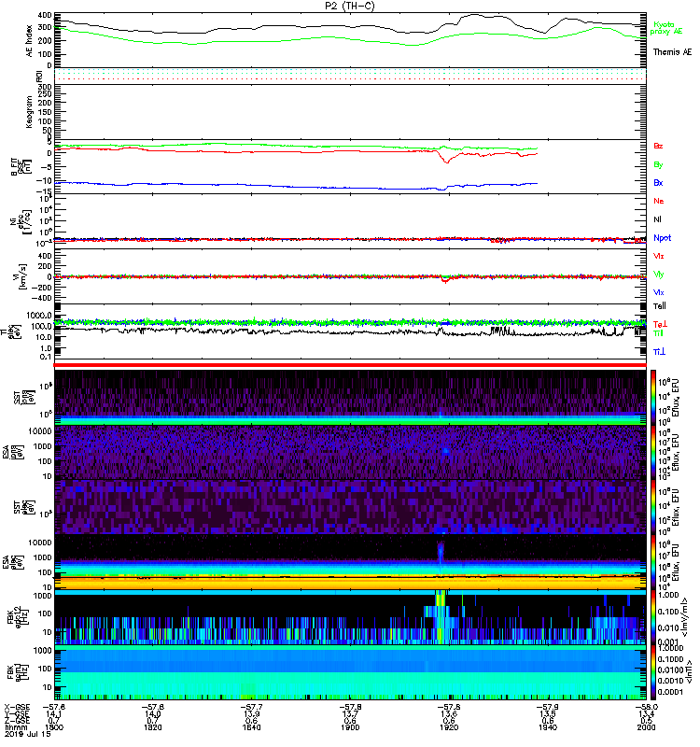Click the 1800 time tick label
The height and width of the screenshot is (747, 700).
[x=54, y=727]
